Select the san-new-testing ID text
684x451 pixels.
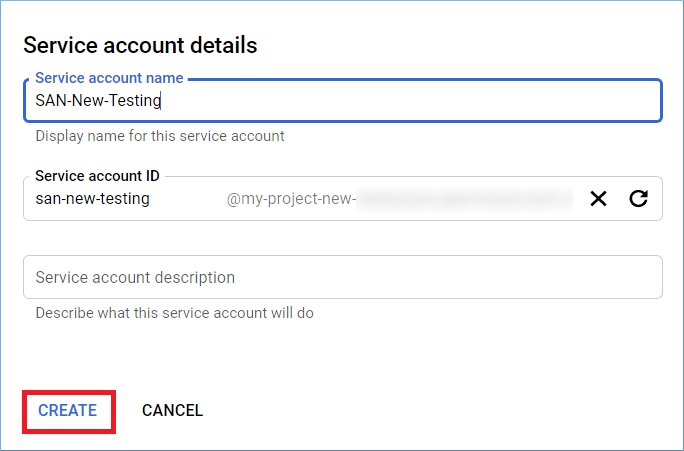pyautogui.click(x=92, y=199)
